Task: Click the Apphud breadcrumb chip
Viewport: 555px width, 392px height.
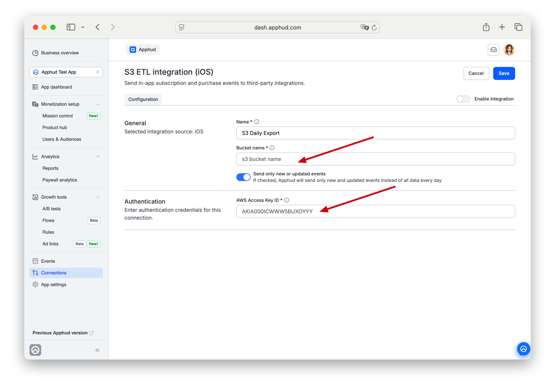Action: (x=143, y=50)
